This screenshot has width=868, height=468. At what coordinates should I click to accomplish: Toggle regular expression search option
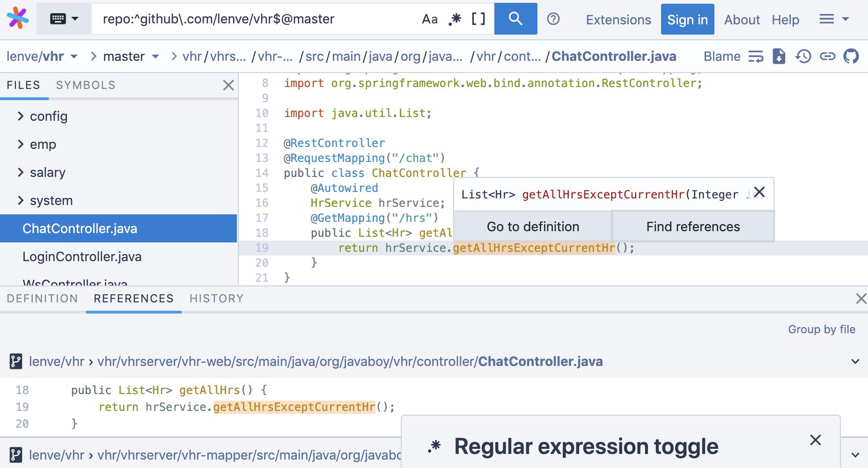coord(455,19)
